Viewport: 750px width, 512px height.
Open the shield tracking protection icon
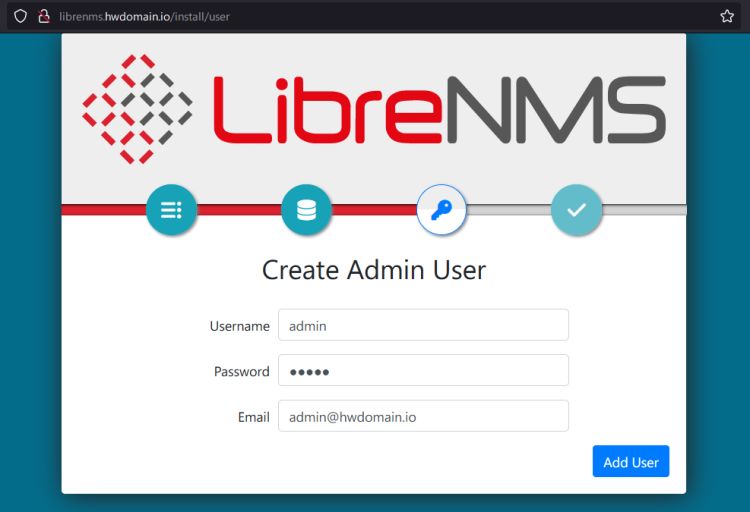pyautogui.click(x=21, y=16)
